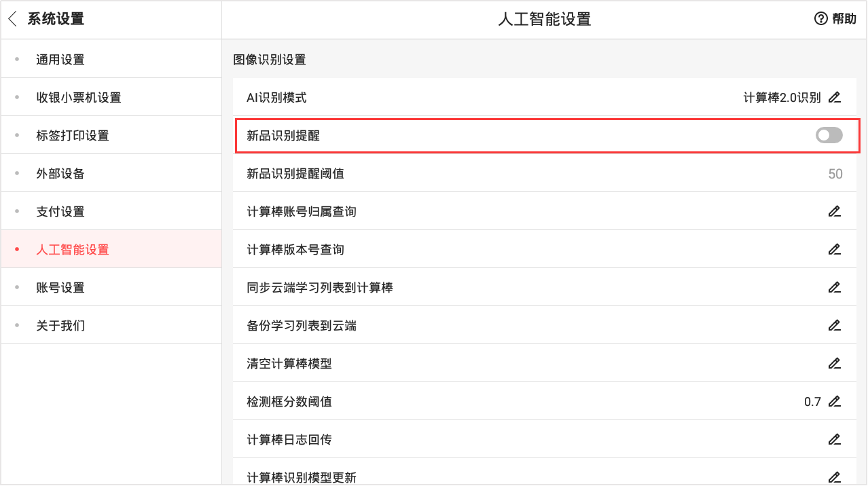Select 账号设置 from the sidebar
This screenshot has height=486, width=868.
60,288
